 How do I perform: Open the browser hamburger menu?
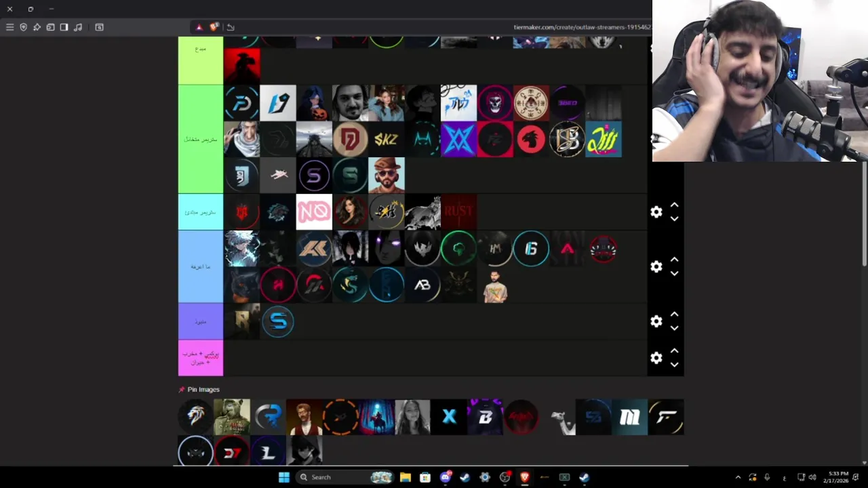[x=9, y=27]
